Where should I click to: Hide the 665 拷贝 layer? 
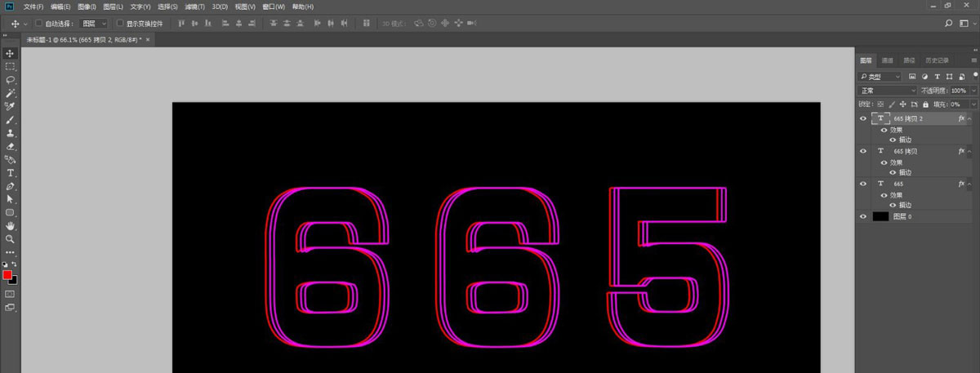click(x=863, y=151)
